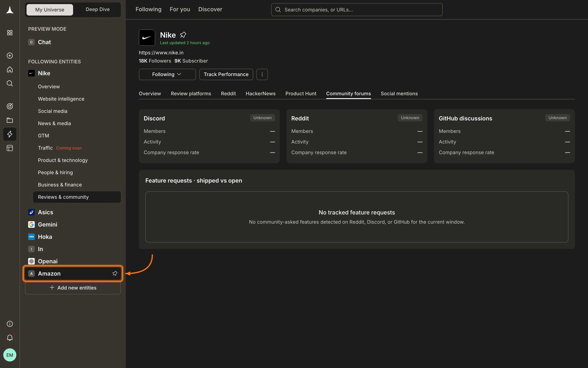Click the In entity badge icon
Screen dimensions: 588x368
coord(31,249)
